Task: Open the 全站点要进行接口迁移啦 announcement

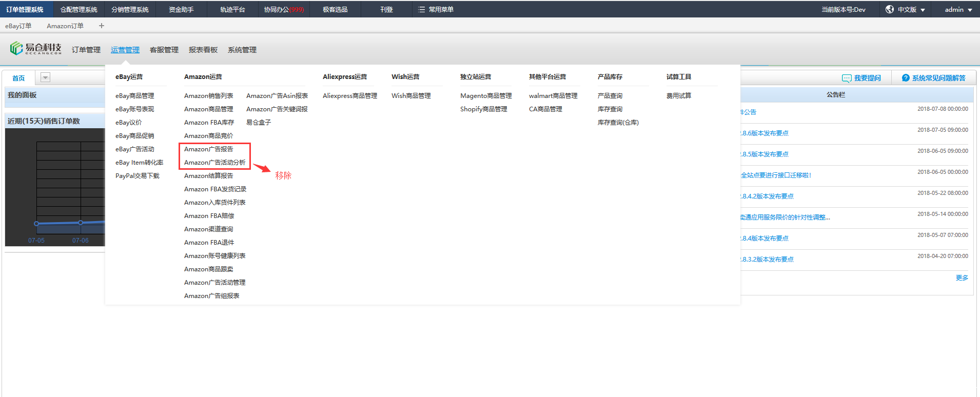Action: pyautogui.click(x=776, y=175)
